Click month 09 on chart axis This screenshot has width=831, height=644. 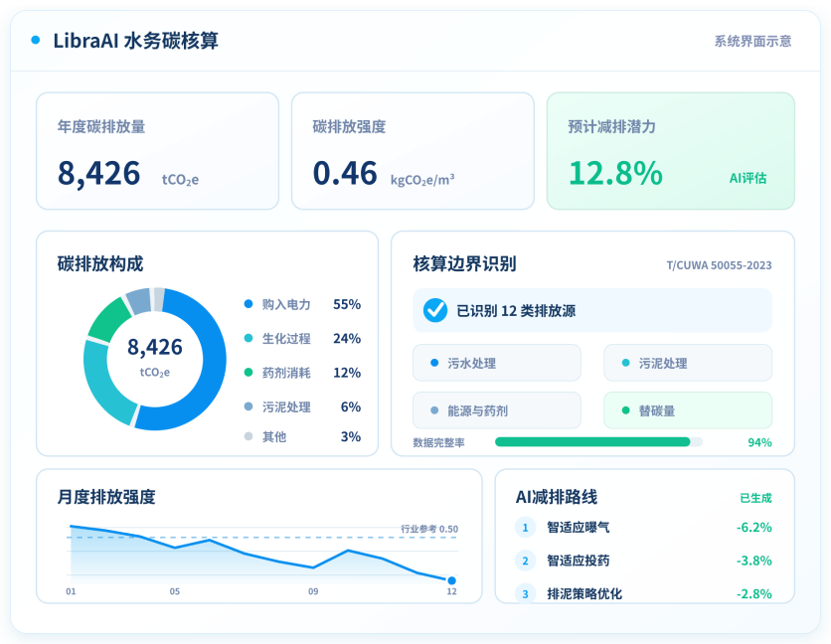coord(313,591)
